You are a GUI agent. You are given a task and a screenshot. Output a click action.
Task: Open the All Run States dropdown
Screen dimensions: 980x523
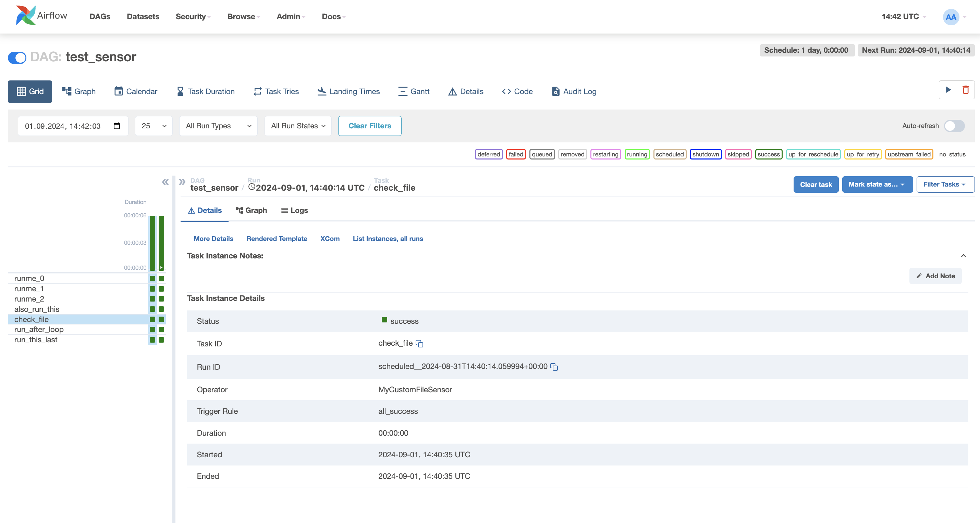(297, 126)
